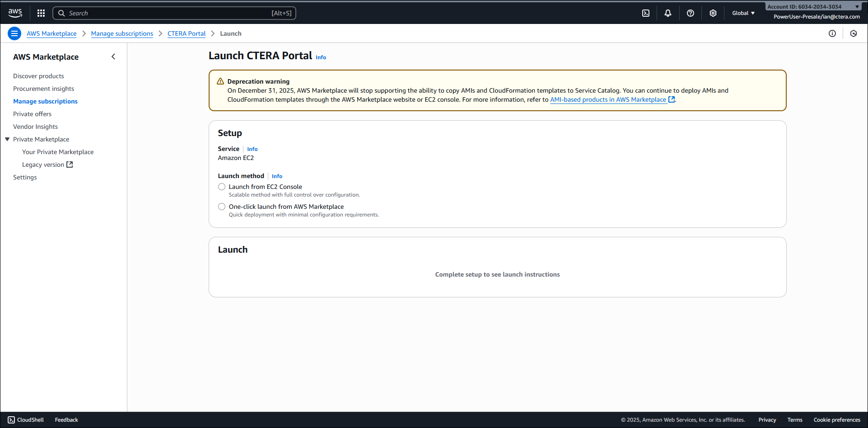Click the search input field
The image size is (868, 428).
[x=174, y=13]
